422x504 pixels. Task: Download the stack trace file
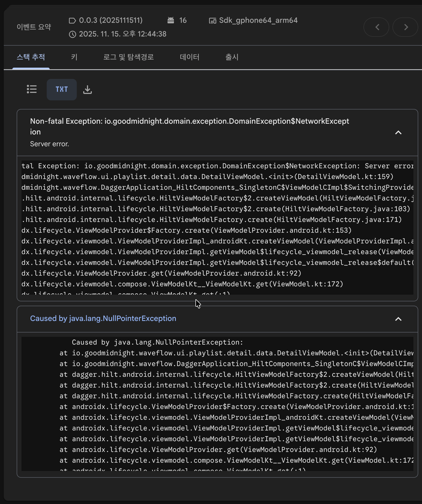88,90
